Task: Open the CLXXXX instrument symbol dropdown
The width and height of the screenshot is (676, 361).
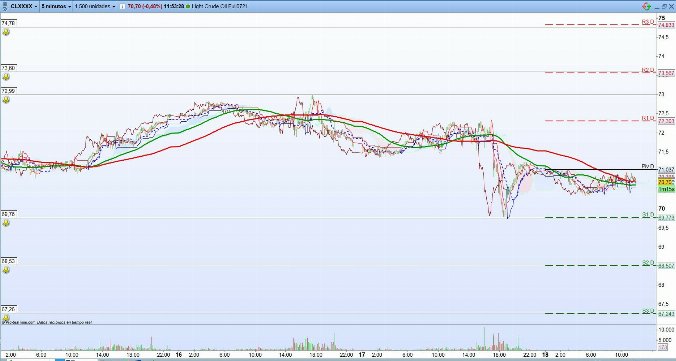Action: [x=23, y=6]
